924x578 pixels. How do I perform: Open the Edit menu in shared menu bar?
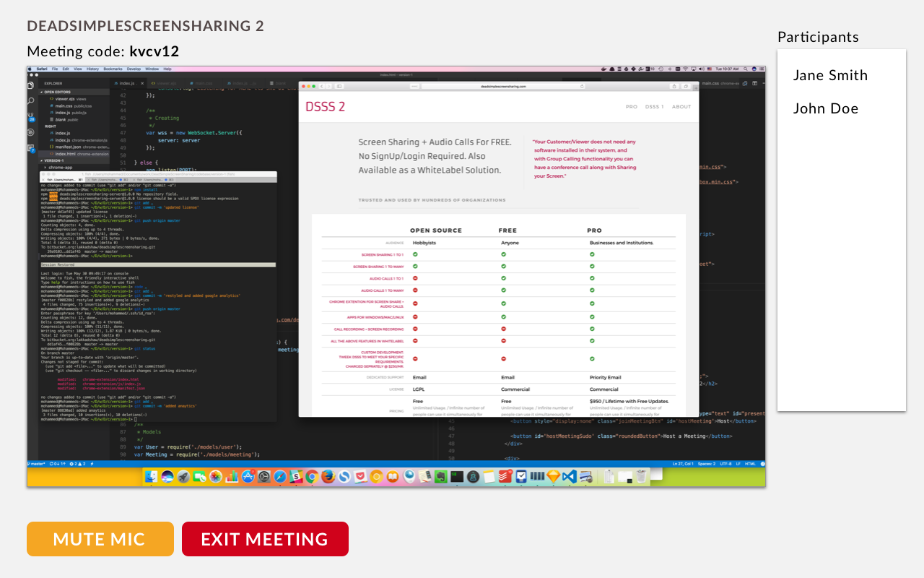click(66, 69)
